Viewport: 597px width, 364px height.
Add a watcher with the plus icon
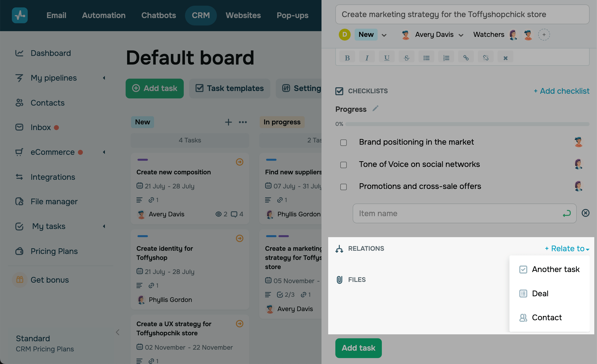(544, 35)
